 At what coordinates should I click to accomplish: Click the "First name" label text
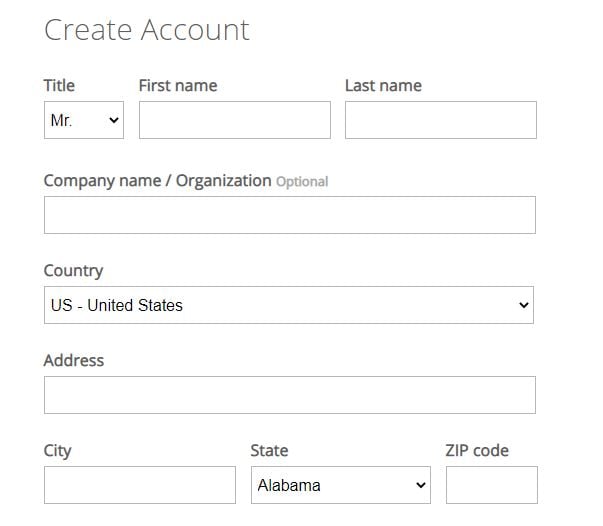coord(178,85)
